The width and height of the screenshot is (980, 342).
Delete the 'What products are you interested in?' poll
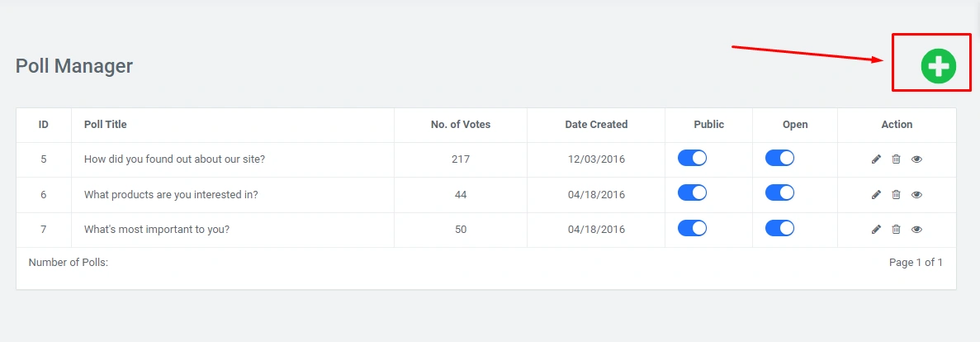coord(896,195)
